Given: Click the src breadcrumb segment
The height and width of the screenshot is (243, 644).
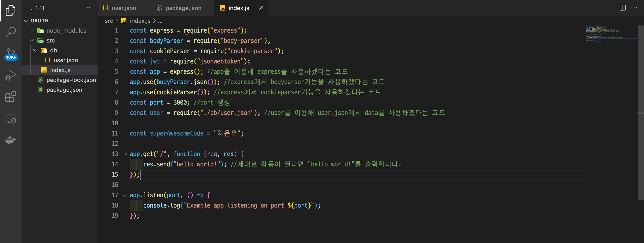Looking at the screenshot, I should [x=109, y=21].
